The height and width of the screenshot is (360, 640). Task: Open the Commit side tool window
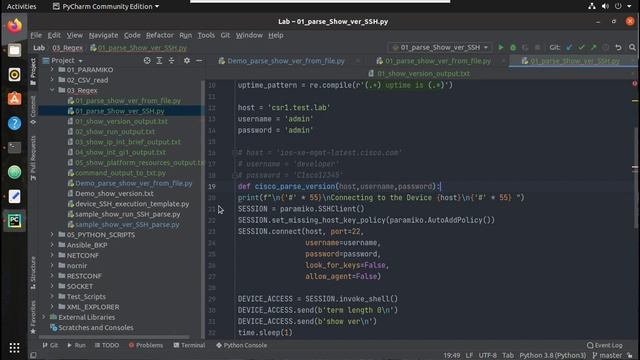pos(33,110)
